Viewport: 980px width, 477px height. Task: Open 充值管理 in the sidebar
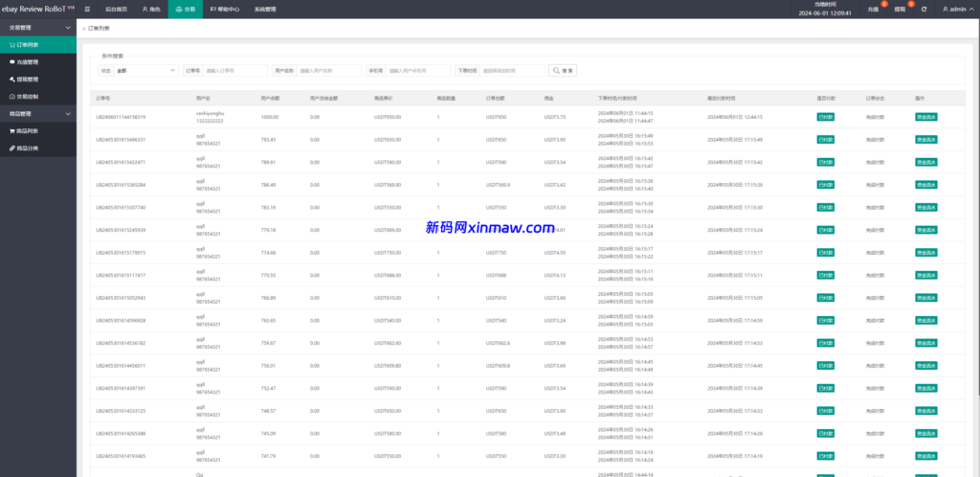[38, 62]
